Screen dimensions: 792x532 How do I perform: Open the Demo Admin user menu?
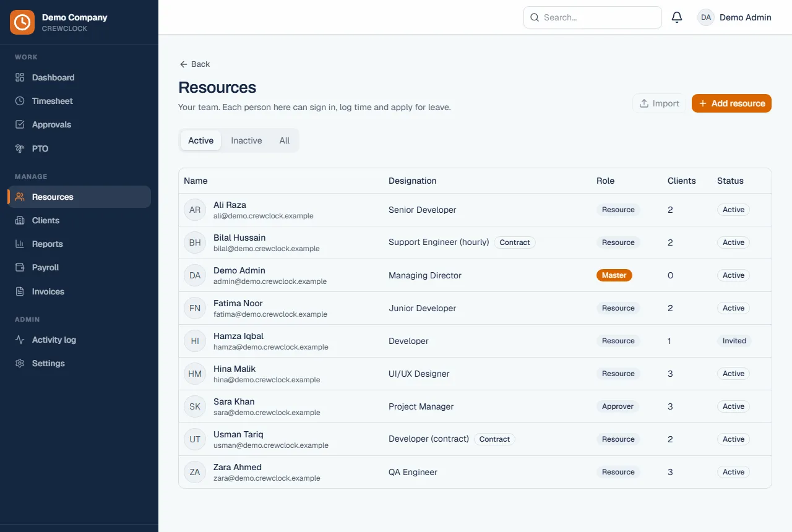pos(734,17)
